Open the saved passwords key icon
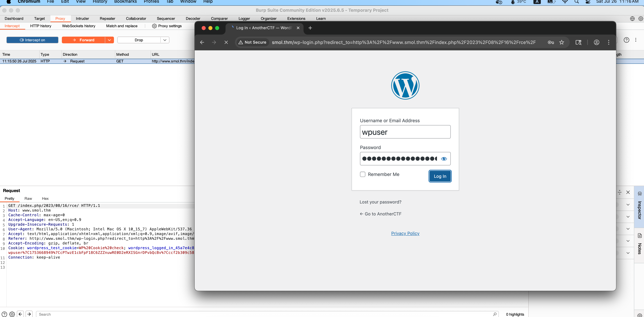The height and width of the screenshot is (317, 644). pyautogui.click(x=551, y=42)
